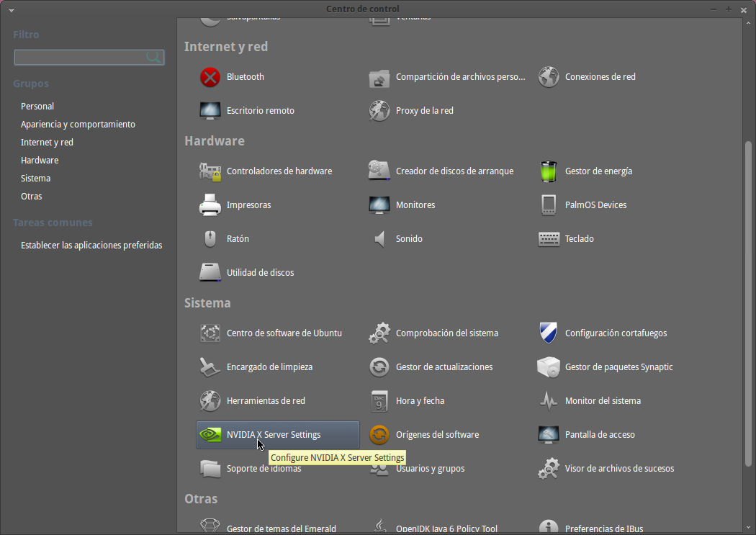Open the Gestor de temas del Emerald

pos(281,526)
